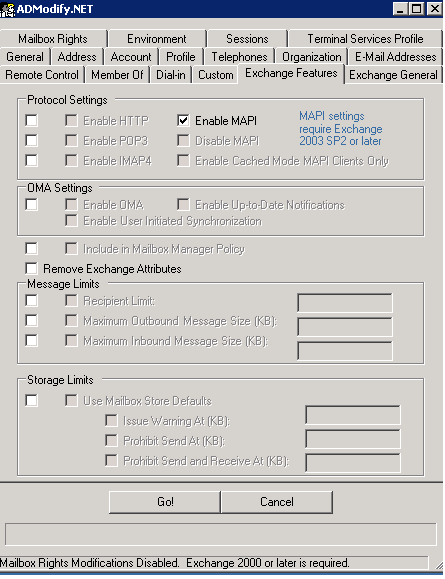Viewport: 445px width, 579px height.
Task: Toggle Issue Warning At (KB) checkbox
Action: [x=111, y=420]
